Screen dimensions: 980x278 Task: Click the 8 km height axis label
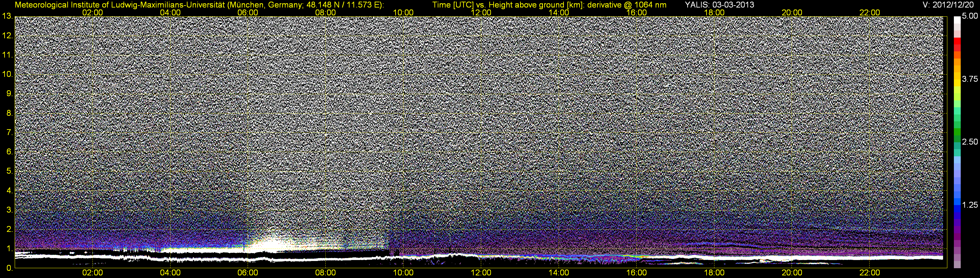[x=9, y=113]
